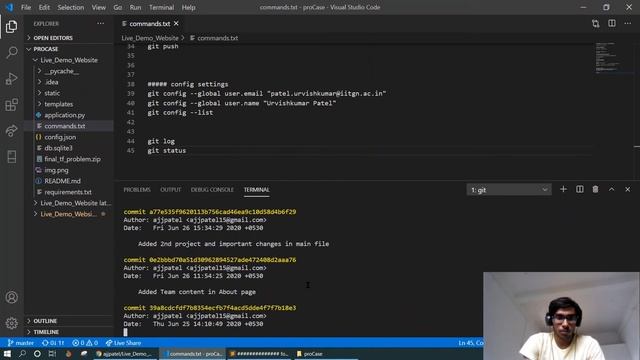Screen dimensions: 640x360
Task: Open changes compare icon in editor toolbar
Action: point(596,24)
